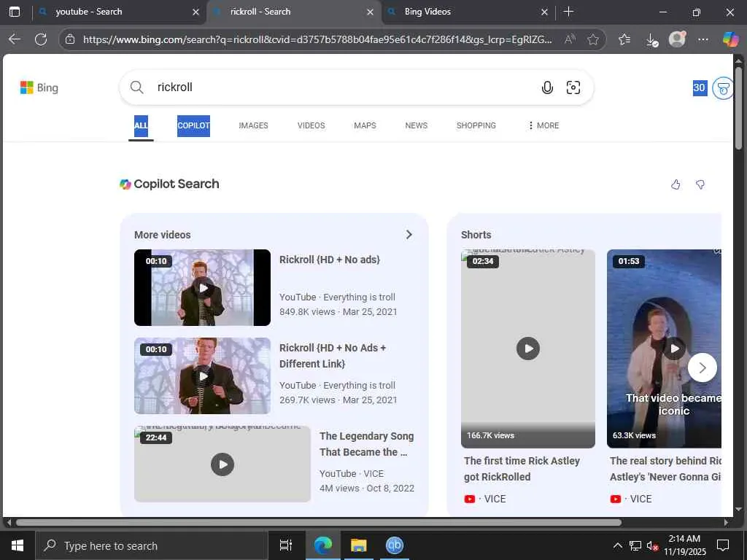
Task: Open the taskbar clock 2:14 AM
Action: pos(684,545)
